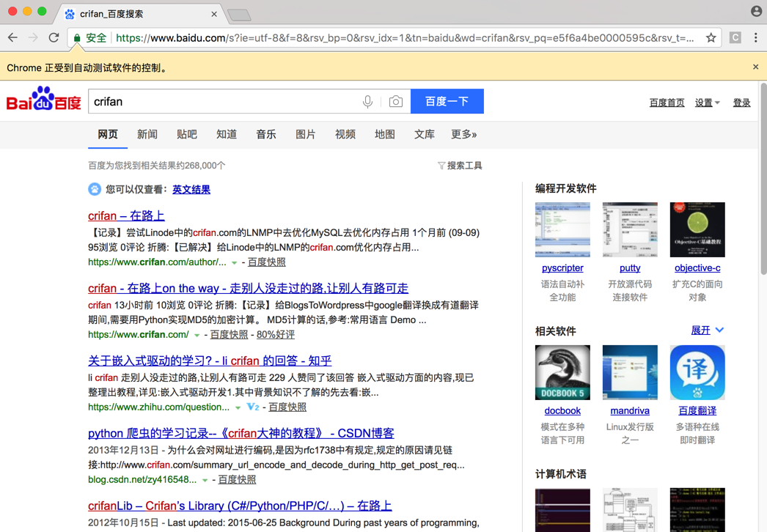Expand the 更多» tab options
The image size is (767, 532).
(463, 135)
